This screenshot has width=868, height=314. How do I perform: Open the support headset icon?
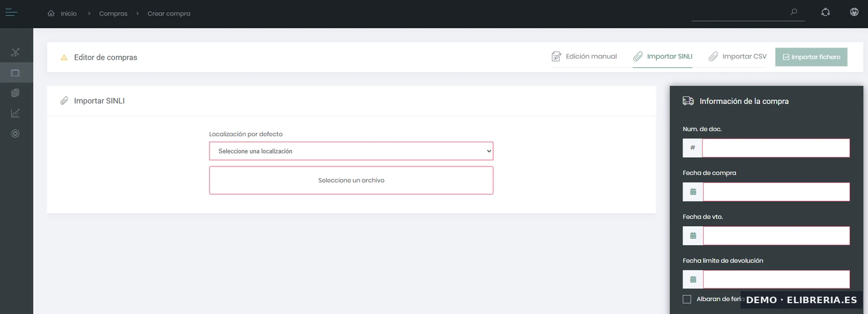(x=826, y=12)
